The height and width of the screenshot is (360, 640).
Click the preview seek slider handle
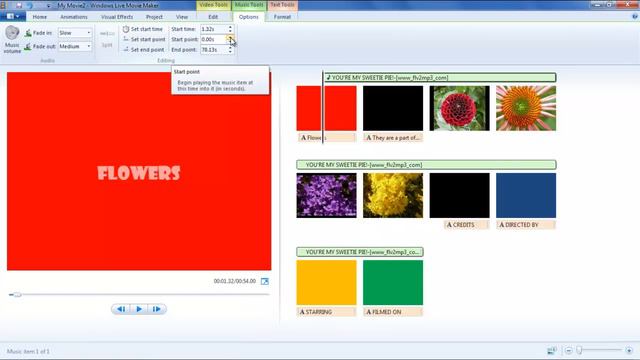(x=17, y=294)
